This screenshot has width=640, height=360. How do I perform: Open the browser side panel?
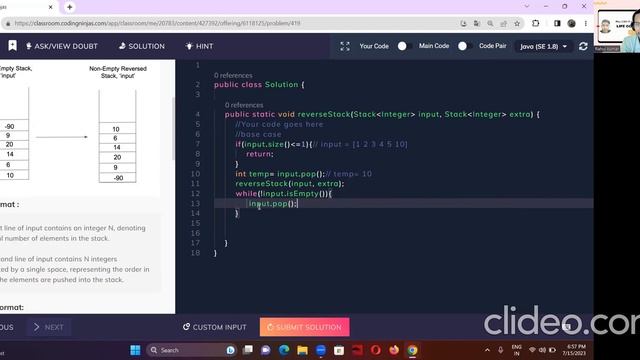click(557, 23)
